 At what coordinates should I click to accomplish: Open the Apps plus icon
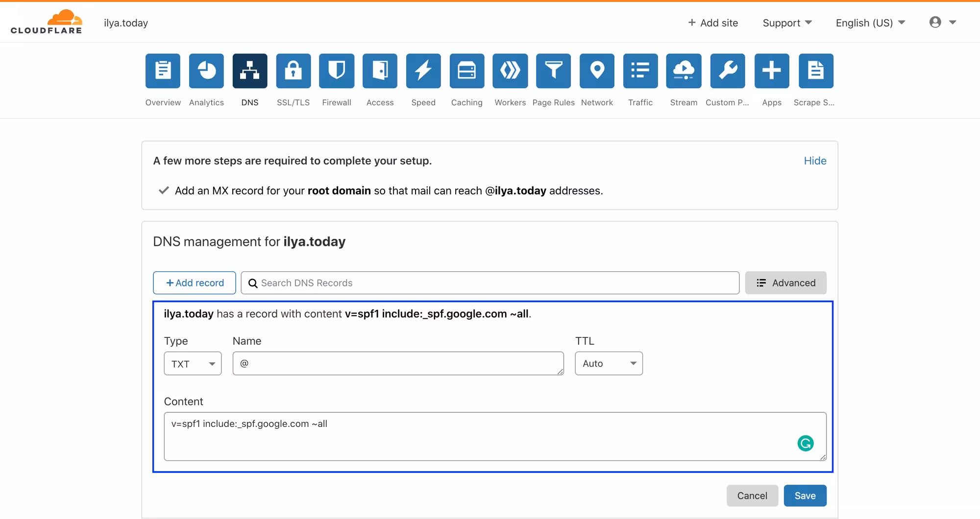[x=772, y=71]
